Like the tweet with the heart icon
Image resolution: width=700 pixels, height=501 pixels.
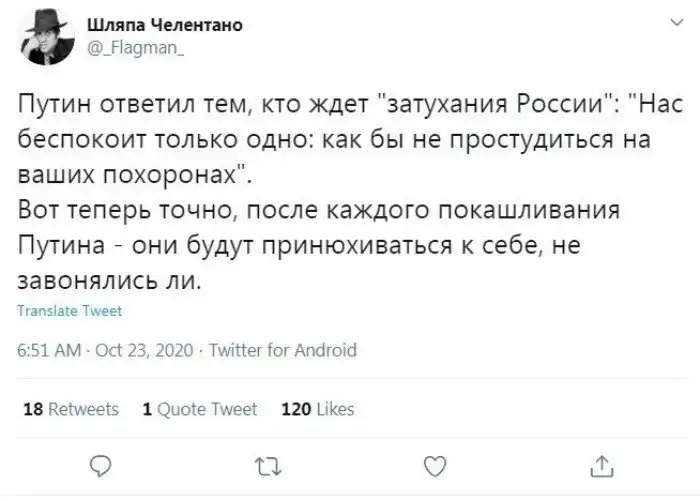tap(434, 463)
